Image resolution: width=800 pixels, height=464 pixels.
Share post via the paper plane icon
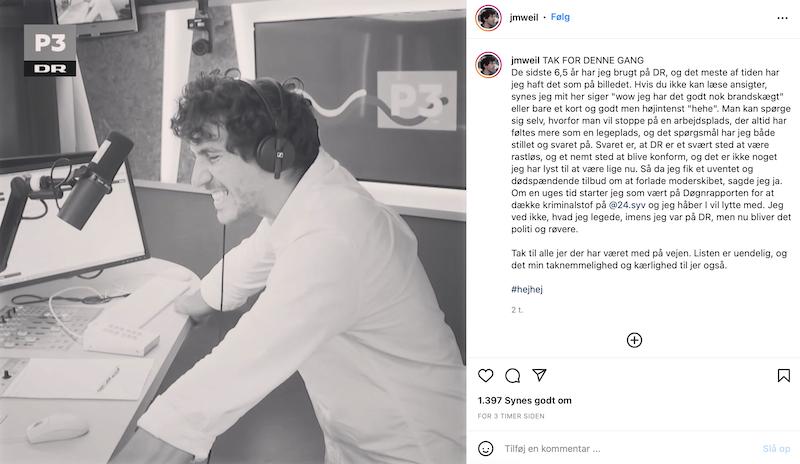tap(539, 375)
